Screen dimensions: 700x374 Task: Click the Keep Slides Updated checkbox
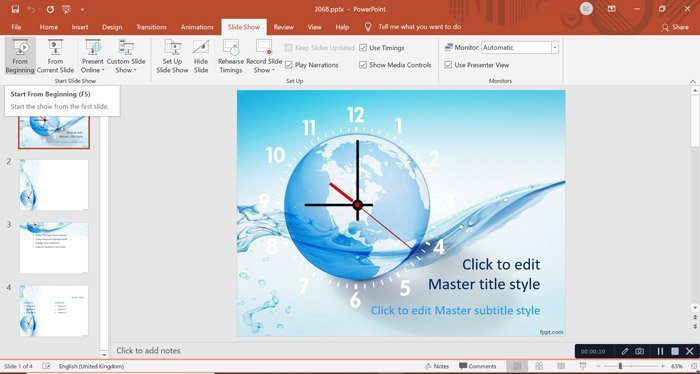289,48
